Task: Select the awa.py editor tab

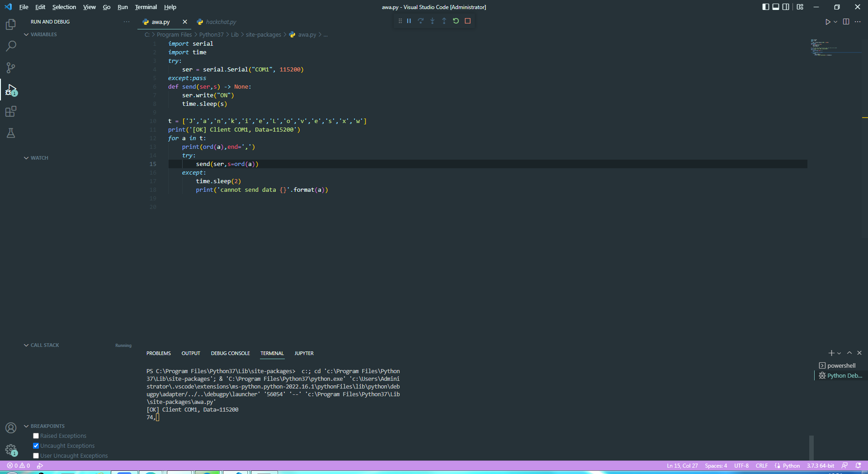Action: 160,22
